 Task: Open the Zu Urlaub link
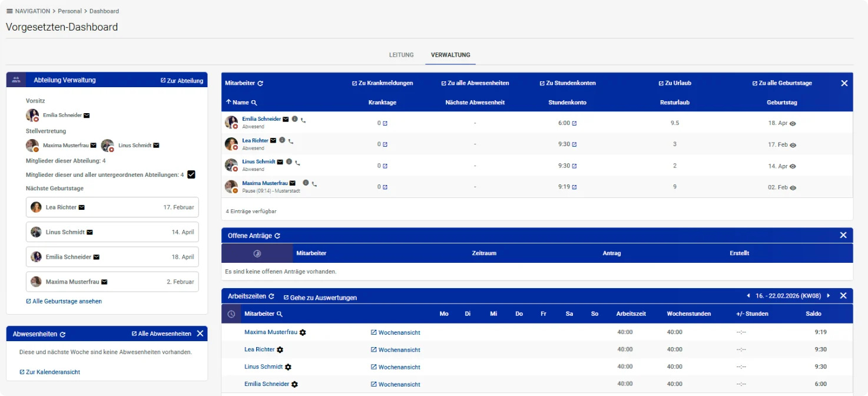(675, 83)
